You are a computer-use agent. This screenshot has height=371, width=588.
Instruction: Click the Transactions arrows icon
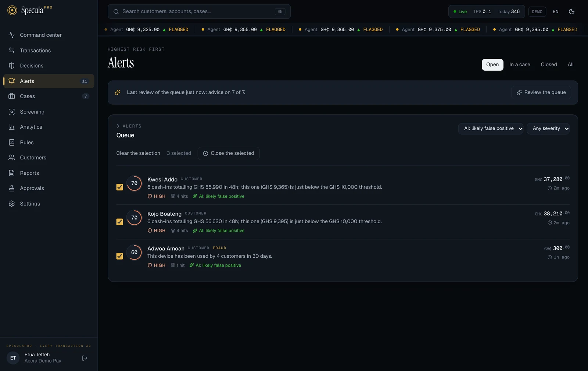pyautogui.click(x=12, y=50)
